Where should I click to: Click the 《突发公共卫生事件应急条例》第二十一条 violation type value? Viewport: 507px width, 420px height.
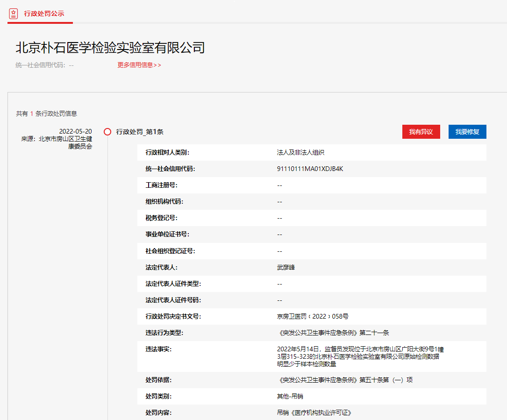coord(333,333)
